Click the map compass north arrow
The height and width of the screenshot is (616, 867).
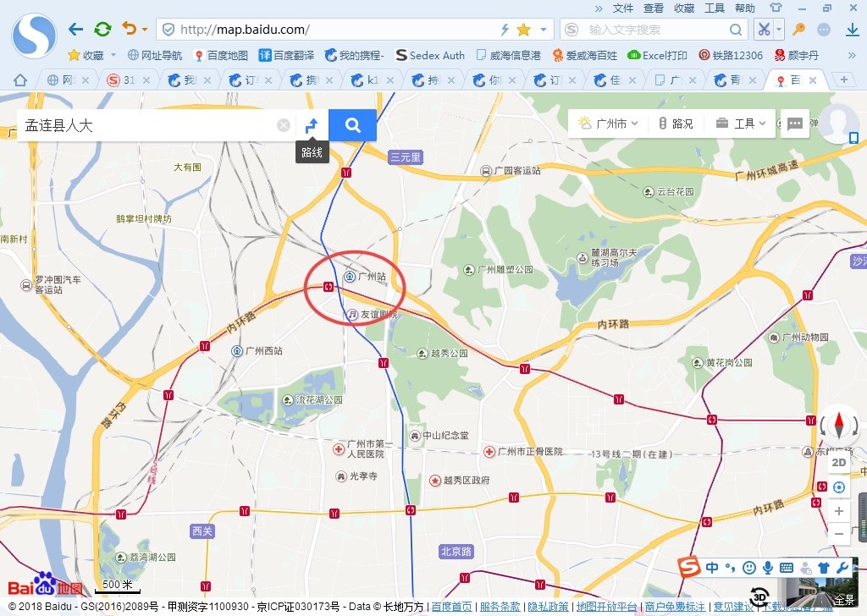[839, 425]
